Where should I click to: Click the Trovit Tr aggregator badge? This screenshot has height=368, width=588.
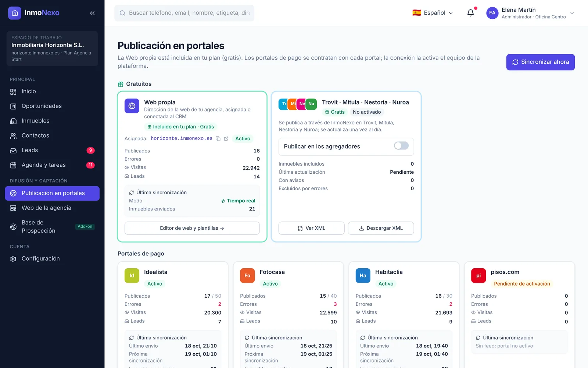coord(283,104)
